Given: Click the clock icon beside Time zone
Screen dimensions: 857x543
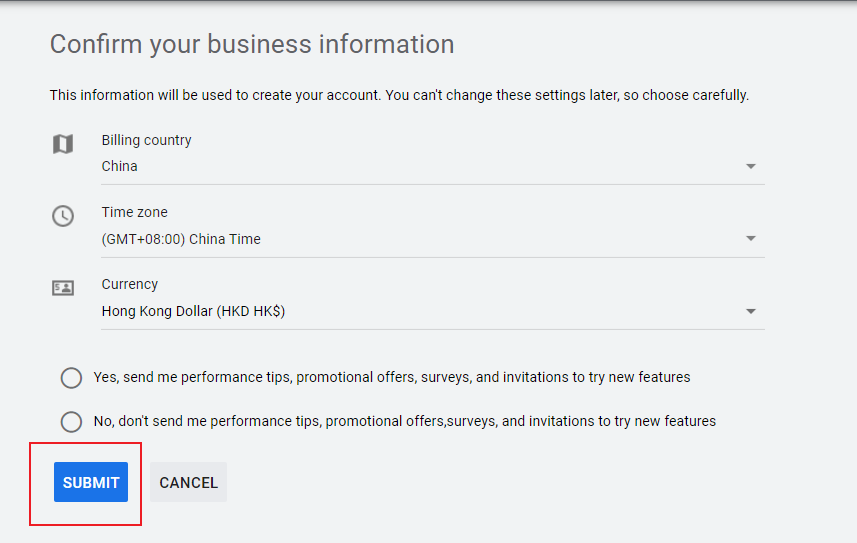Looking at the screenshot, I should click(63, 216).
